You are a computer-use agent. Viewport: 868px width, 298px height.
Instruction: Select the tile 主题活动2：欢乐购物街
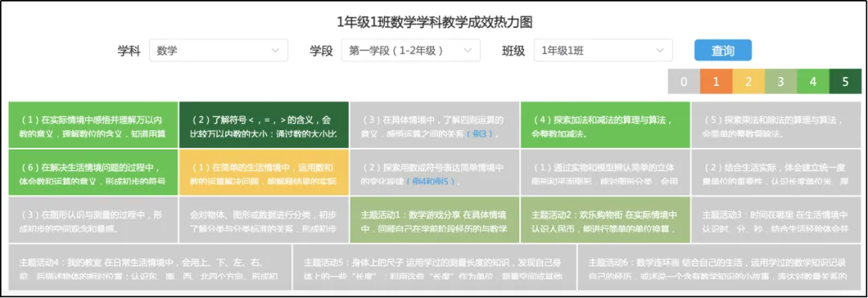[x=605, y=219]
